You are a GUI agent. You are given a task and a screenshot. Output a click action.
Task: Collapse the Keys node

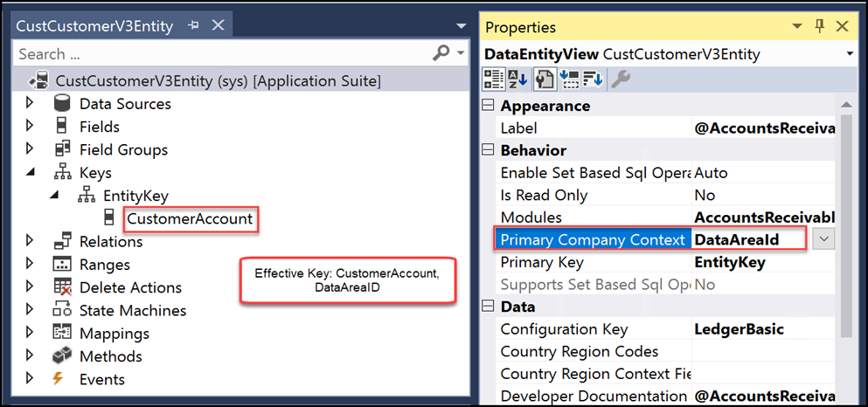[x=30, y=173]
